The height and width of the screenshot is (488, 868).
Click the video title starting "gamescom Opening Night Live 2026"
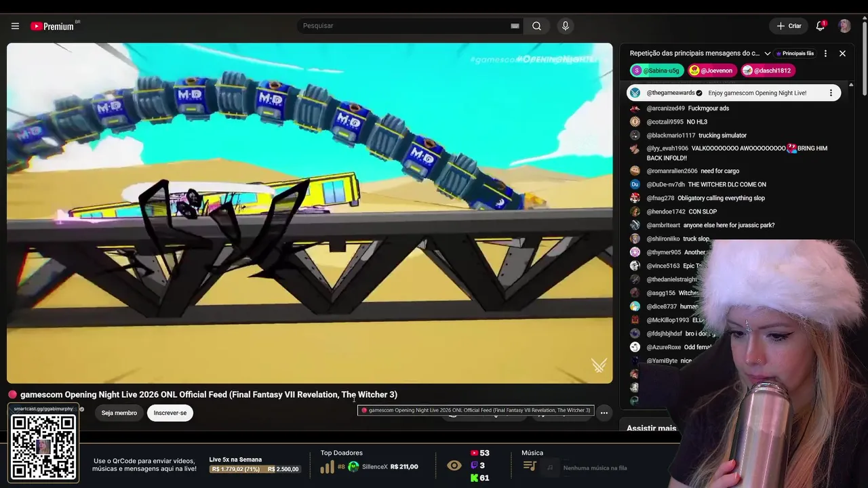209,394
